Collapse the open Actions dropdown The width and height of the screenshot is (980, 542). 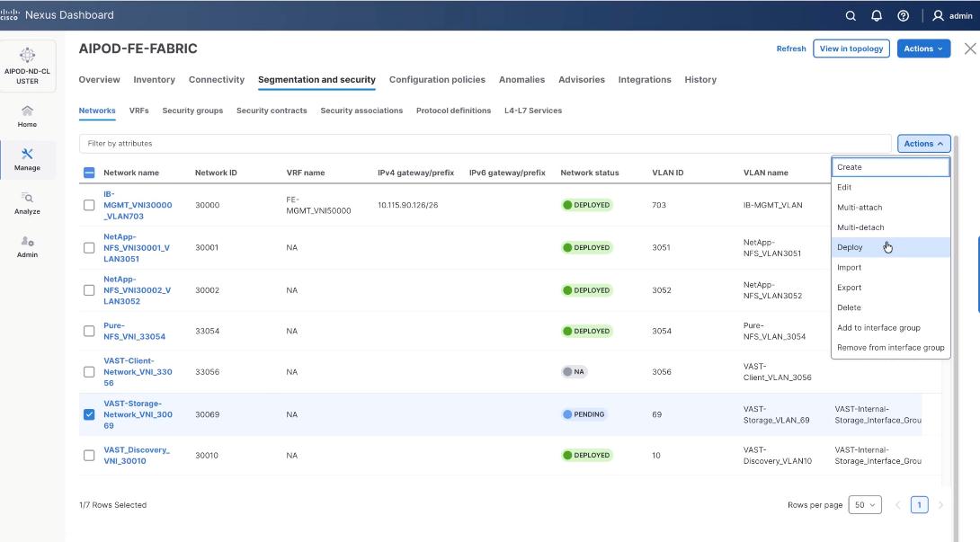tap(922, 143)
